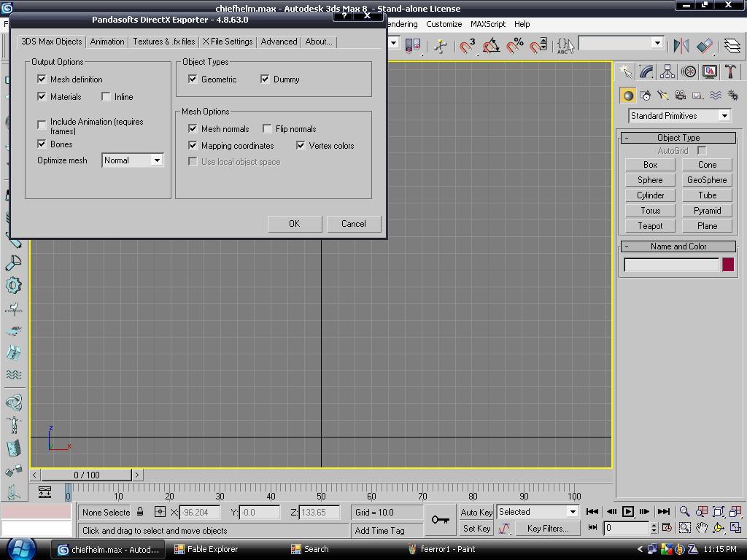
Task: Open the MAXScript menu
Action: [487, 24]
